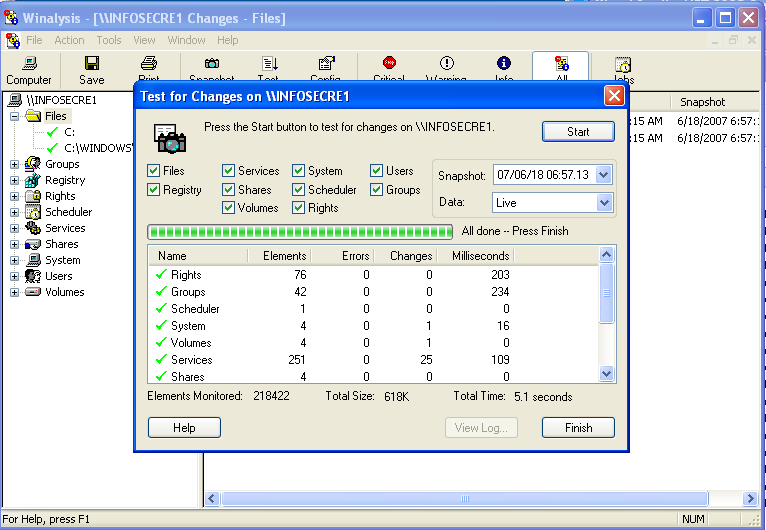Screen dimensions: 766x530
Task: Click the results list scroll-down arrow
Action: pyautogui.click(x=606, y=374)
